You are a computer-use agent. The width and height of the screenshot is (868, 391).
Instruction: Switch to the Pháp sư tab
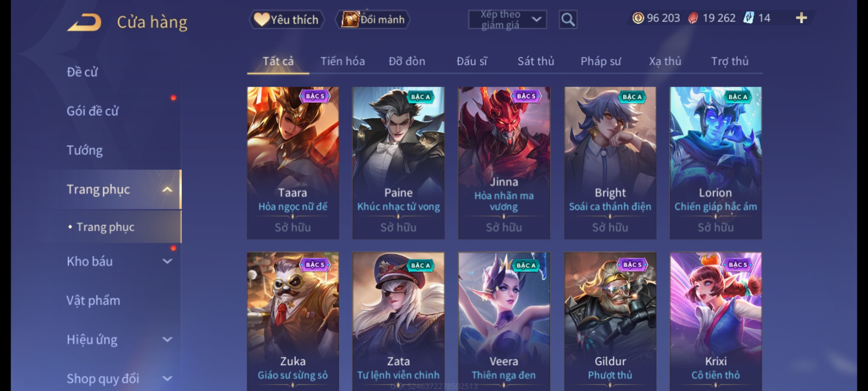coord(601,61)
